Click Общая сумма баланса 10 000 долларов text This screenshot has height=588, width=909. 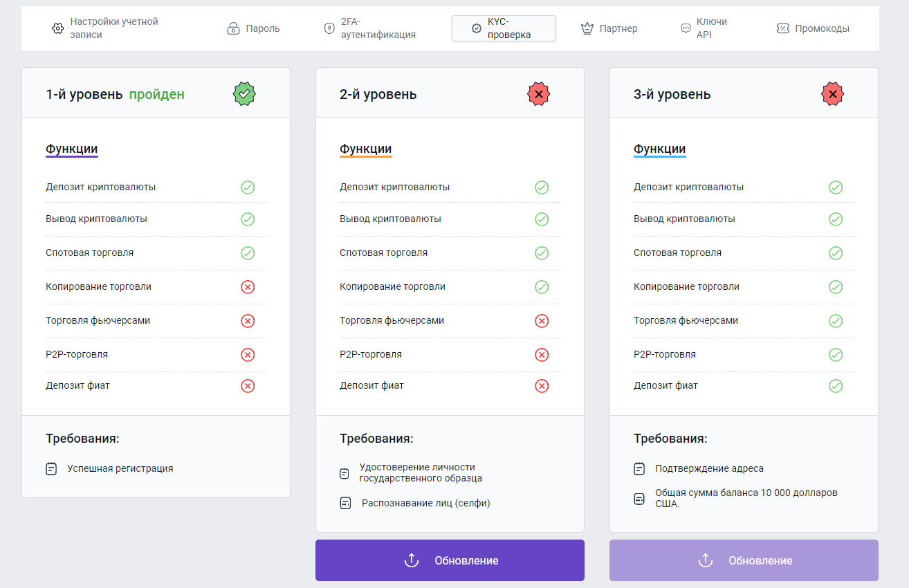(746, 499)
